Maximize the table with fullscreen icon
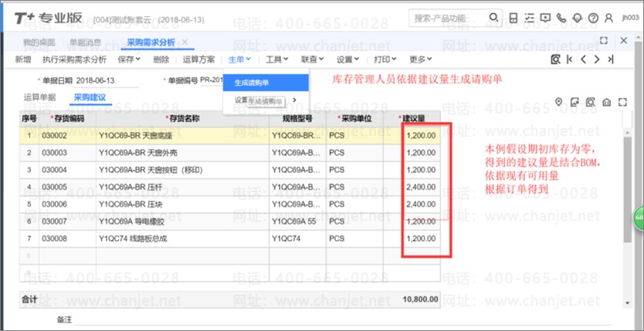Viewport: 644px width, 331px height. point(622,102)
